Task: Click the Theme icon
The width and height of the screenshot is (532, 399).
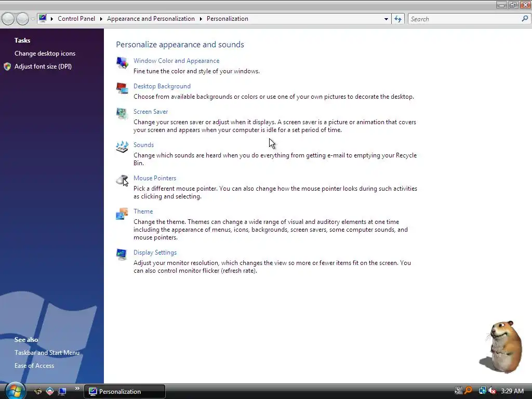Action: tap(122, 214)
